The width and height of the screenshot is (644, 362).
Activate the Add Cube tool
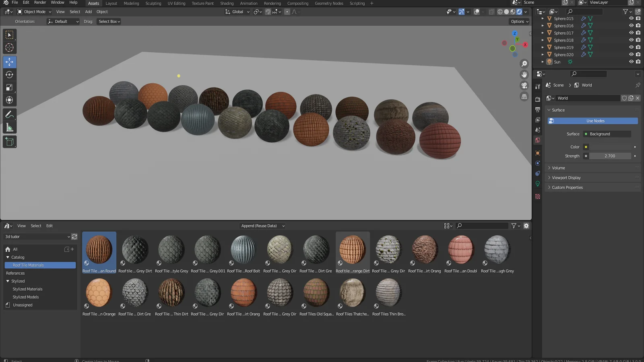[9, 142]
